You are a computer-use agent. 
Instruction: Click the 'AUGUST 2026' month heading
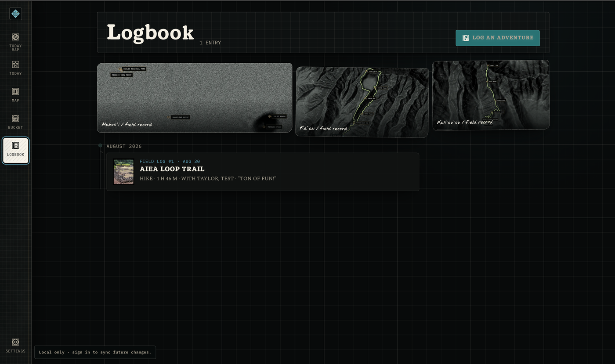coord(124,146)
